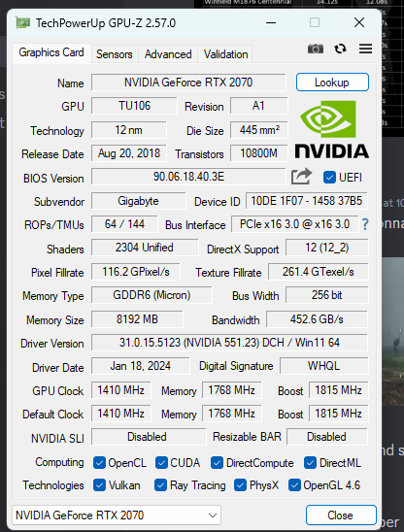404x532 pixels.
Task: Click the GPU Clock row Boost 1815 MHz
Action: (338, 390)
